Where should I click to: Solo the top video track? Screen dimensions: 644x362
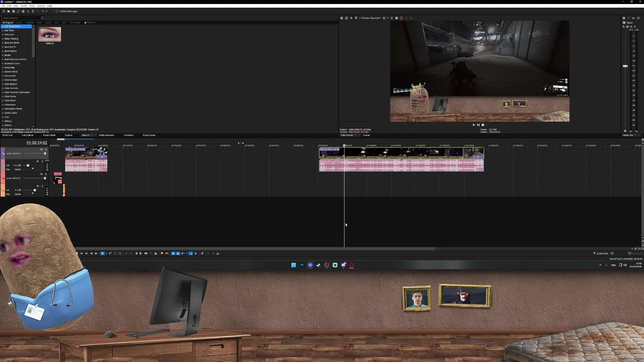click(46, 149)
